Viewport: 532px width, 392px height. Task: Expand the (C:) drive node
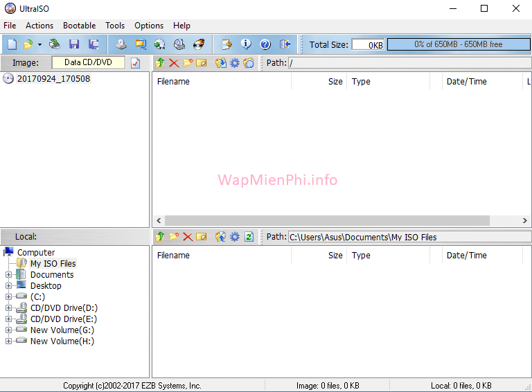9,296
